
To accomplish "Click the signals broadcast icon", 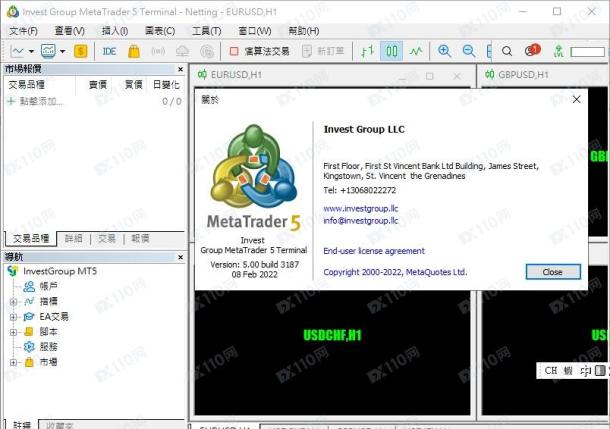I will point(158,51).
